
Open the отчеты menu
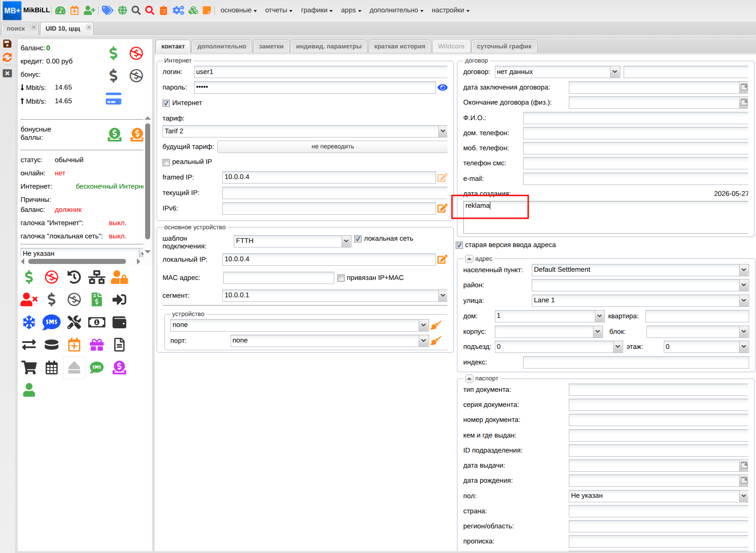point(278,10)
